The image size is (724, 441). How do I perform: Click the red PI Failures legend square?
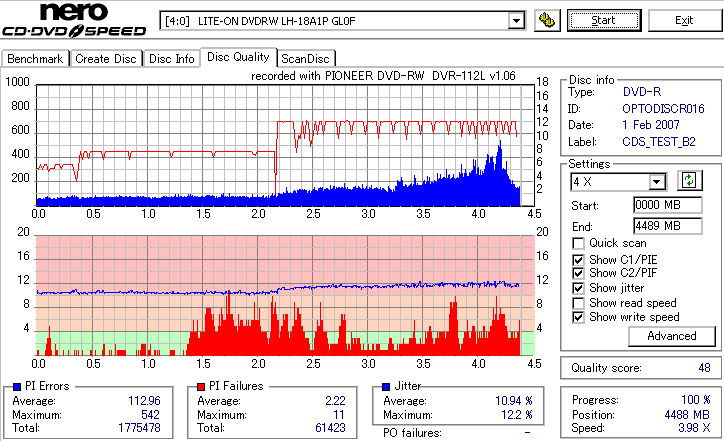coord(201,387)
